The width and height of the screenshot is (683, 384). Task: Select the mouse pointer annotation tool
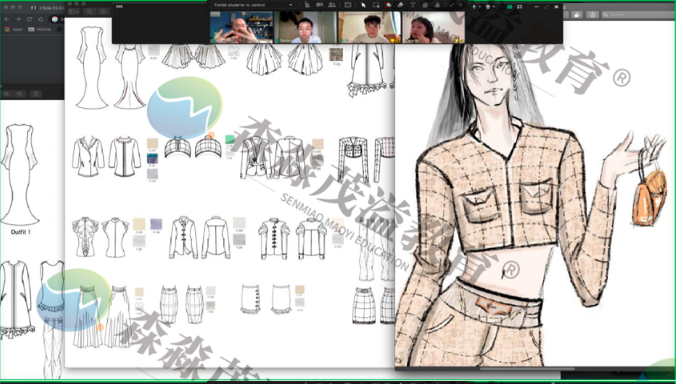363,5
